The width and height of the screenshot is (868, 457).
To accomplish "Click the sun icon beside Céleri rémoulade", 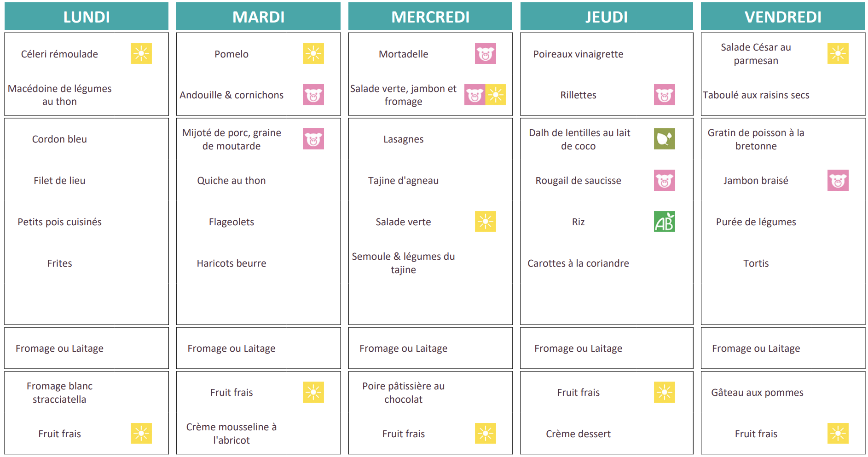I will coord(141,53).
